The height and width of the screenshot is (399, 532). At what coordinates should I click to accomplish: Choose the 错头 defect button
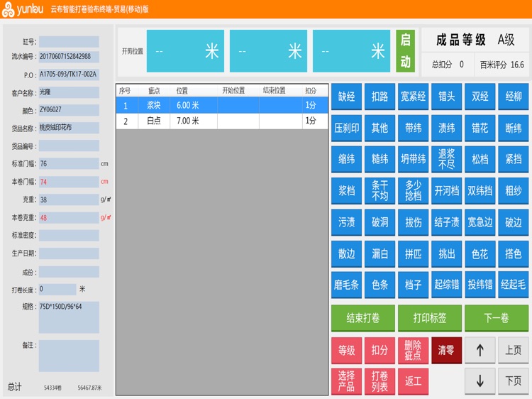[x=446, y=97]
